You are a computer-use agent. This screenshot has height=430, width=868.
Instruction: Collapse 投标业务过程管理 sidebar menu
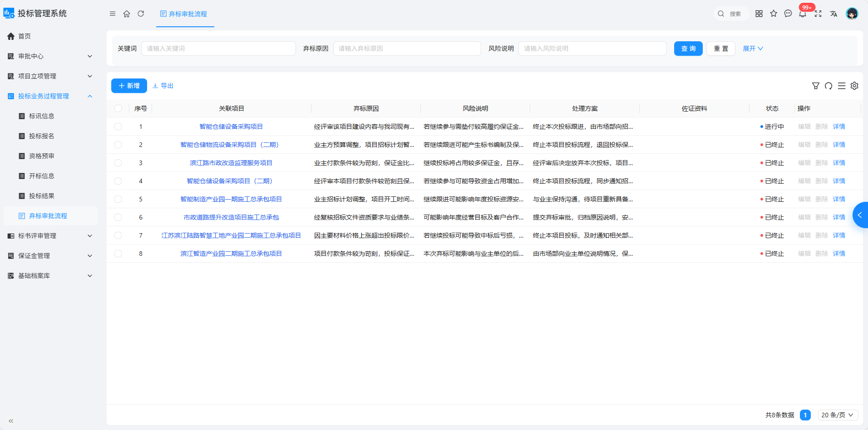[50, 96]
